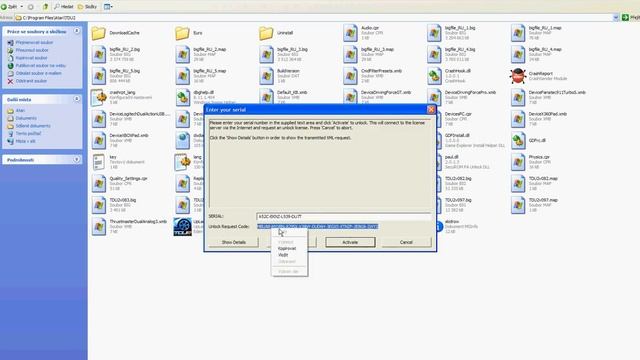The image size is (640, 360).
Task: Click the Show Details button
Action: coord(233,242)
